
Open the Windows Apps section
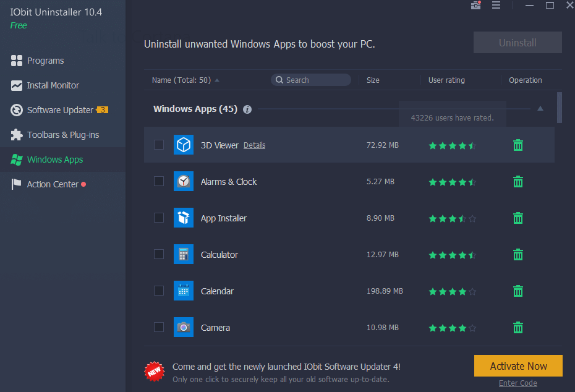(x=17, y=160)
